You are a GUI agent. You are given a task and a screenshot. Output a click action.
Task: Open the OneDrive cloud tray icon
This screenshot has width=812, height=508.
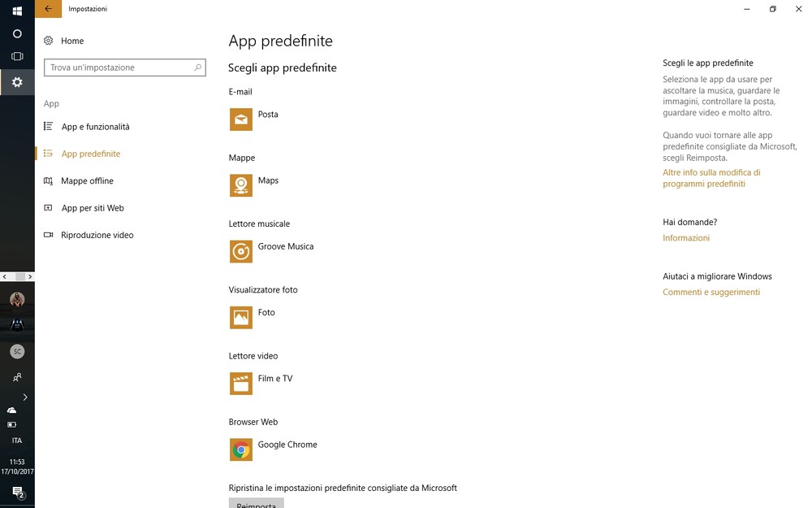click(x=12, y=410)
